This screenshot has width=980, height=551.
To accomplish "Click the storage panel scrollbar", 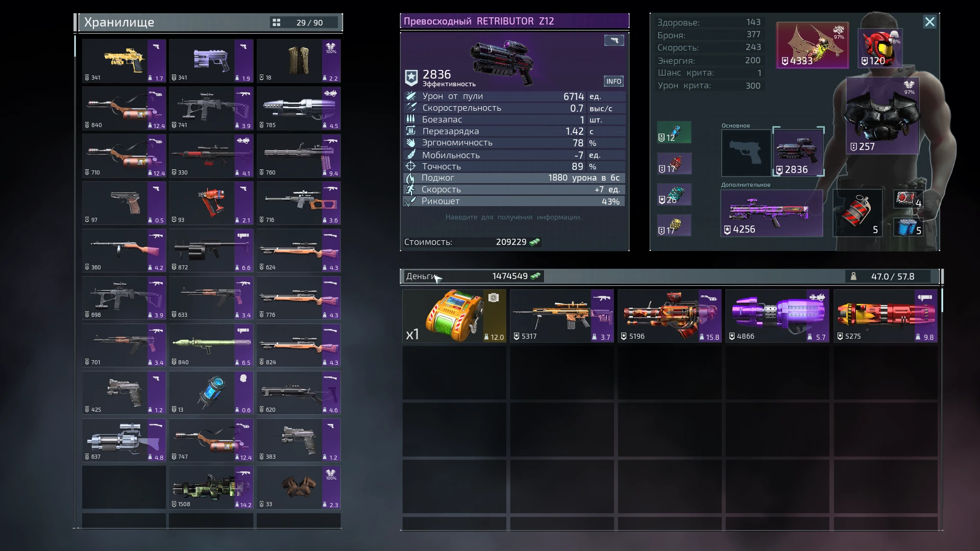I will 75,47.
